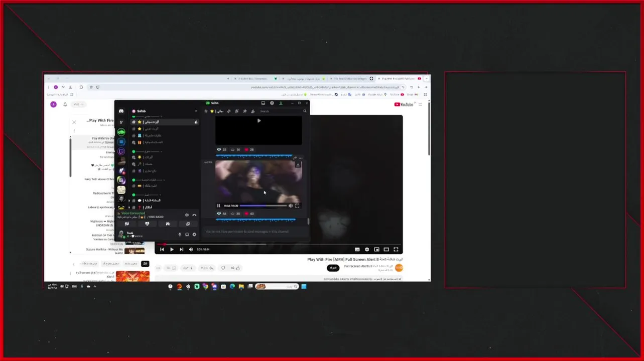Screen dimensions: 644x361
Task: Mute the YouTube player volume
Action: coord(191,249)
